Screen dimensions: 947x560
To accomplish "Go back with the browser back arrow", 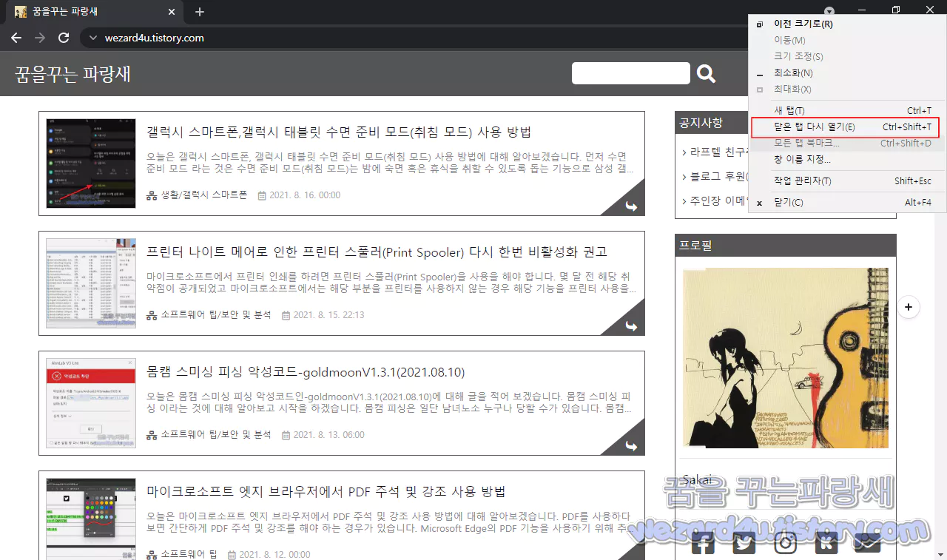I will pos(16,38).
